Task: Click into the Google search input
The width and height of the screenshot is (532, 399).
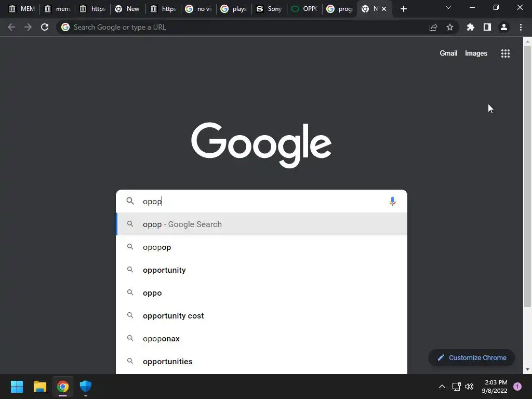Action: 261,201
